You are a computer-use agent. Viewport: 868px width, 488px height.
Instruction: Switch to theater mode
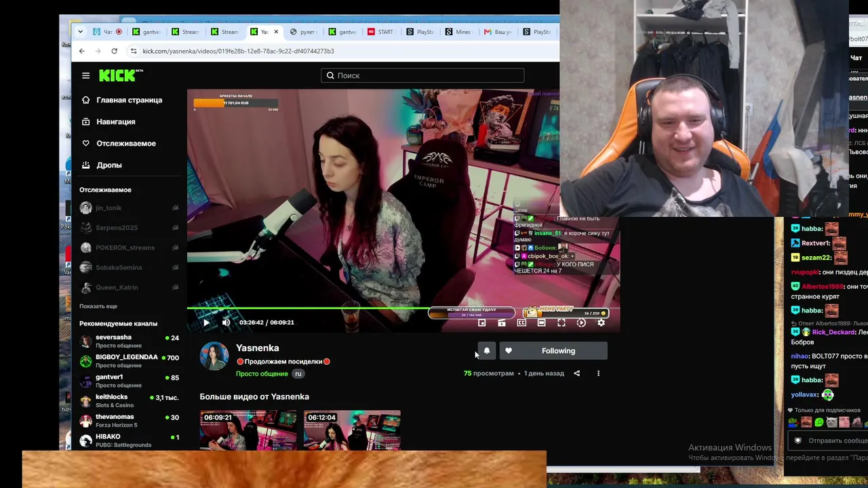coord(541,323)
